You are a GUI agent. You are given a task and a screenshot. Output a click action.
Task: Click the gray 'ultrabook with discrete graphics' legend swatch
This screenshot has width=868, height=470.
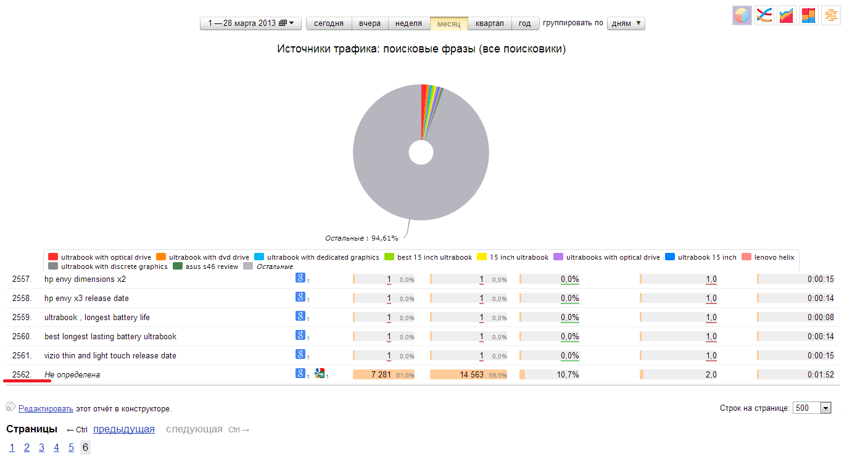click(53, 266)
